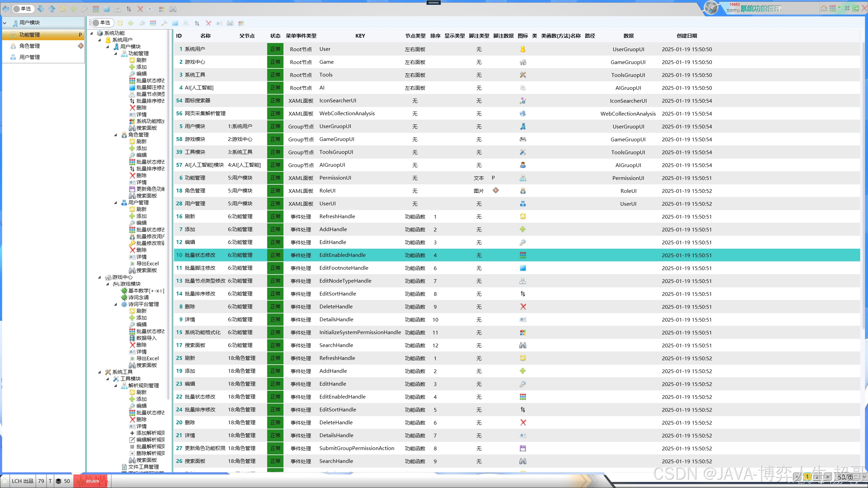Image resolution: width=868 pixels, height=488 pixels.
Task: Go to page 2 in pagination
Action: (817, 477)
